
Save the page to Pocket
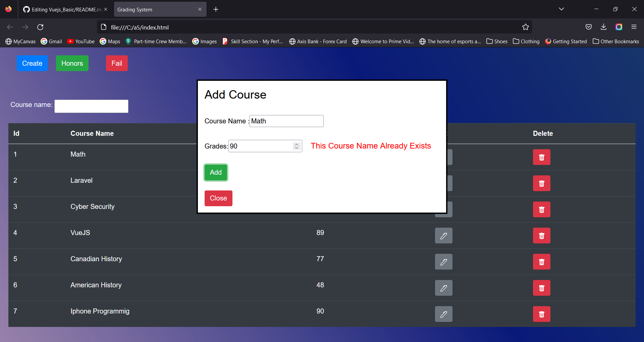click(x=588, y=27)
